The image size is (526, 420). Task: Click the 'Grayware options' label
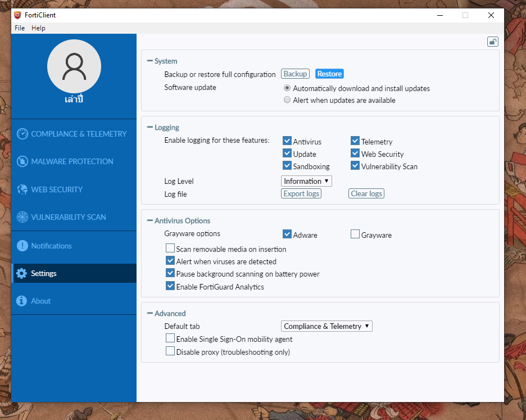(x=192, y=234)
